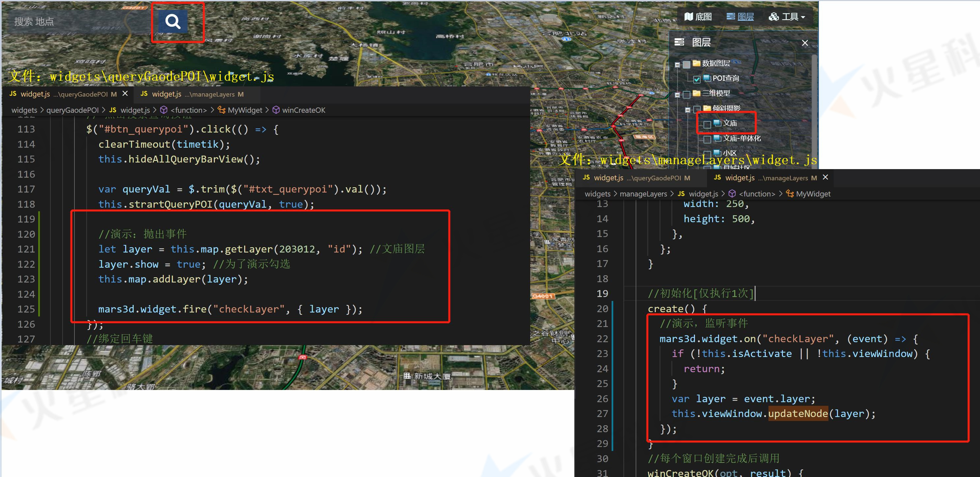
Task: Click the POI查询 layer icon
Action: pos(707,78)
